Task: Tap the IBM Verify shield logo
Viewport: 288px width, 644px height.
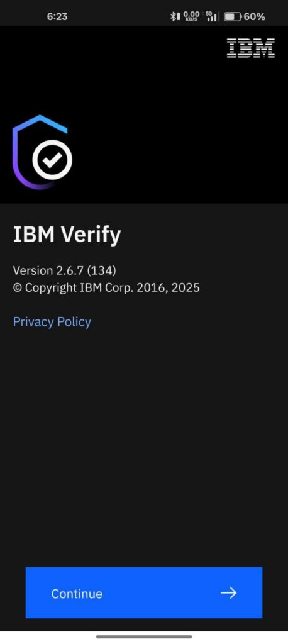Action: coord(42,152)
